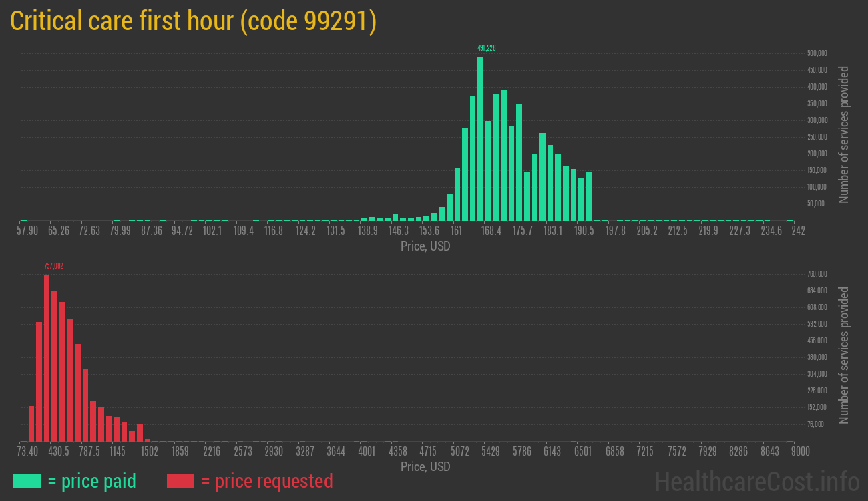Click the 430.5 tick on the lower x-axis

click(58, 452)
